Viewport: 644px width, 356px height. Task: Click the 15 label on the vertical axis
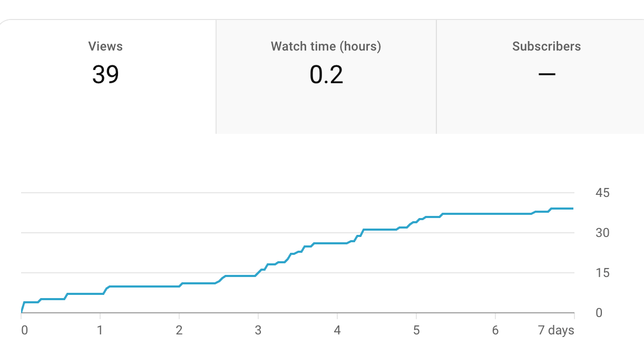(x=602, y=273)
